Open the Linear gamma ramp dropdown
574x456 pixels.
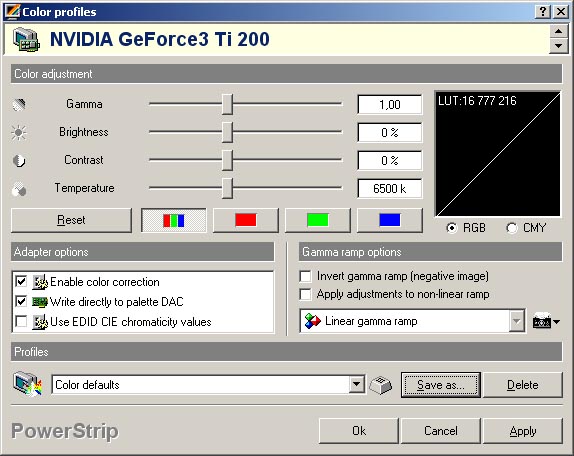[517, 321]
